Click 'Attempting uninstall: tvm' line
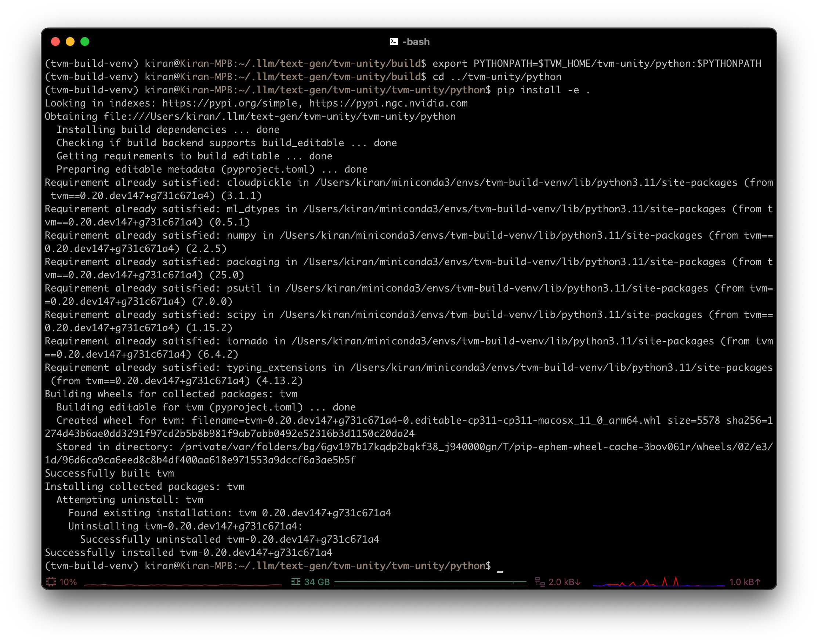The image size is (818, 644). [x=130, y=500]
